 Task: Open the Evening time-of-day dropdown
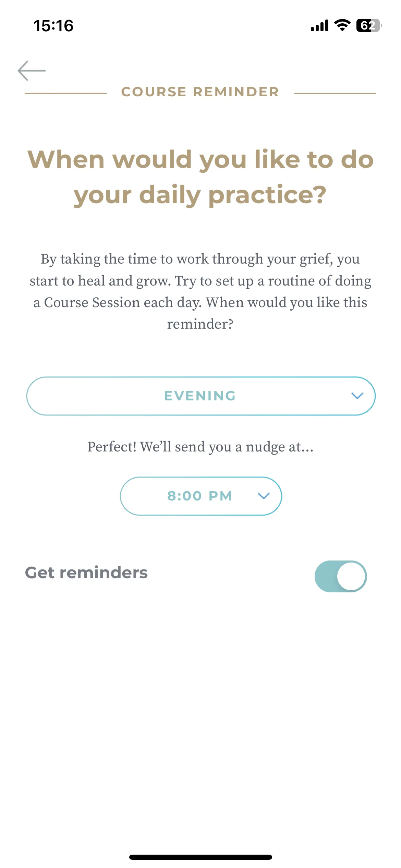pos(201,396)
